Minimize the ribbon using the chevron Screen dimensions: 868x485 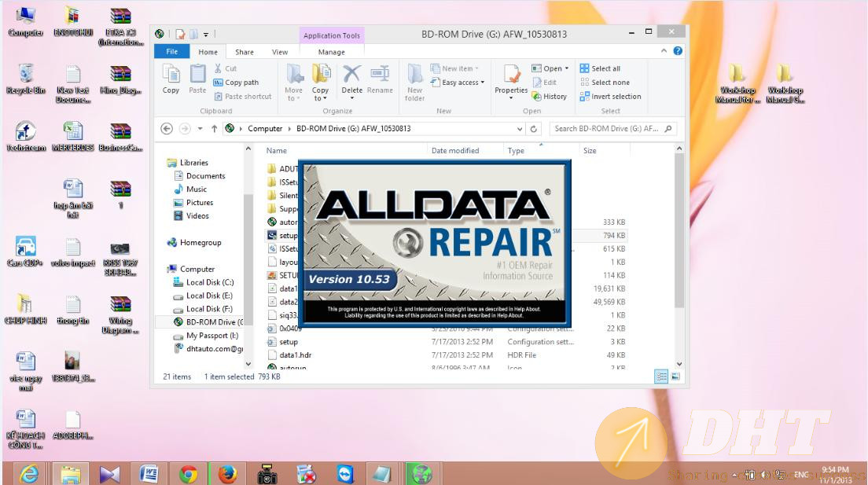click(x=665, y=51)
